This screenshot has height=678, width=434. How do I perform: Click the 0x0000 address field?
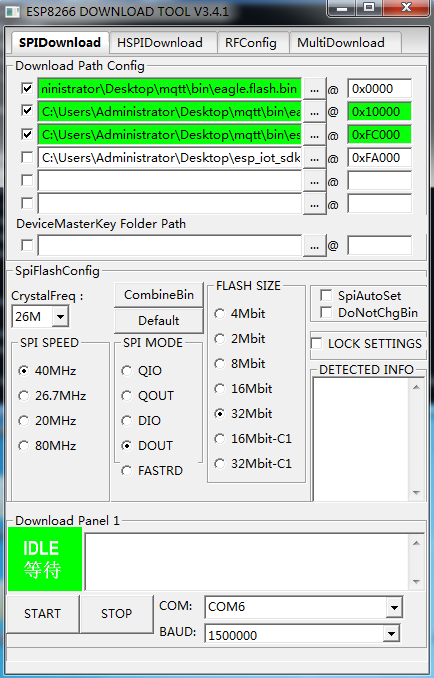380,89
